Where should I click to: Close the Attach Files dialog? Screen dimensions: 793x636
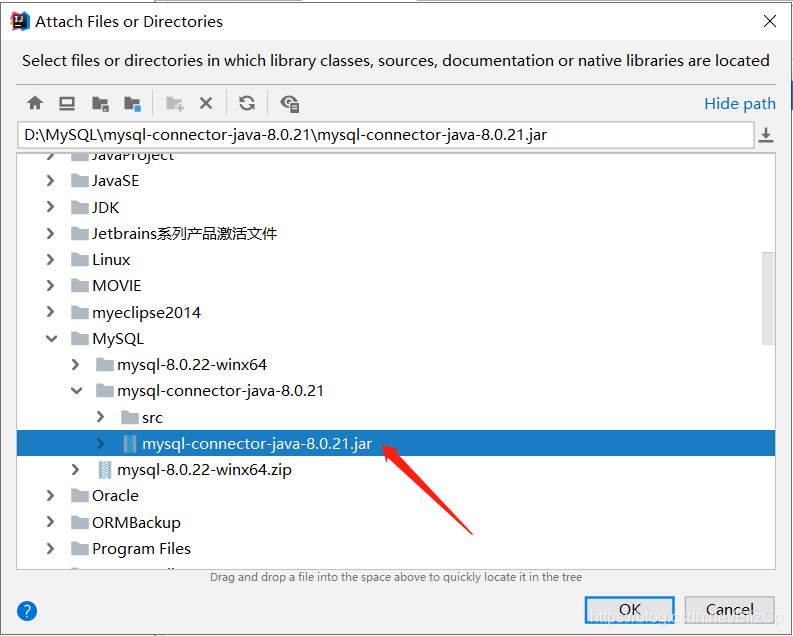point(770,21)
